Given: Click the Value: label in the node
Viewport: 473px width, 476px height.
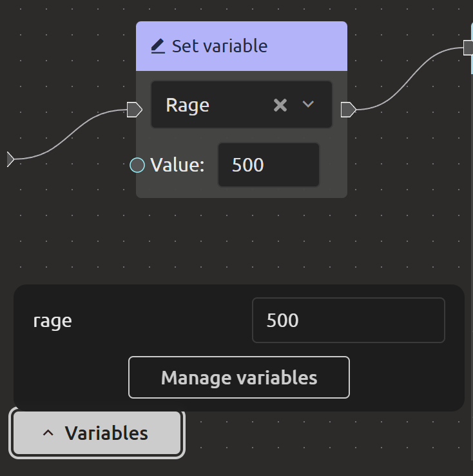Looking at the screenshot, I should [x=177, y=165].
